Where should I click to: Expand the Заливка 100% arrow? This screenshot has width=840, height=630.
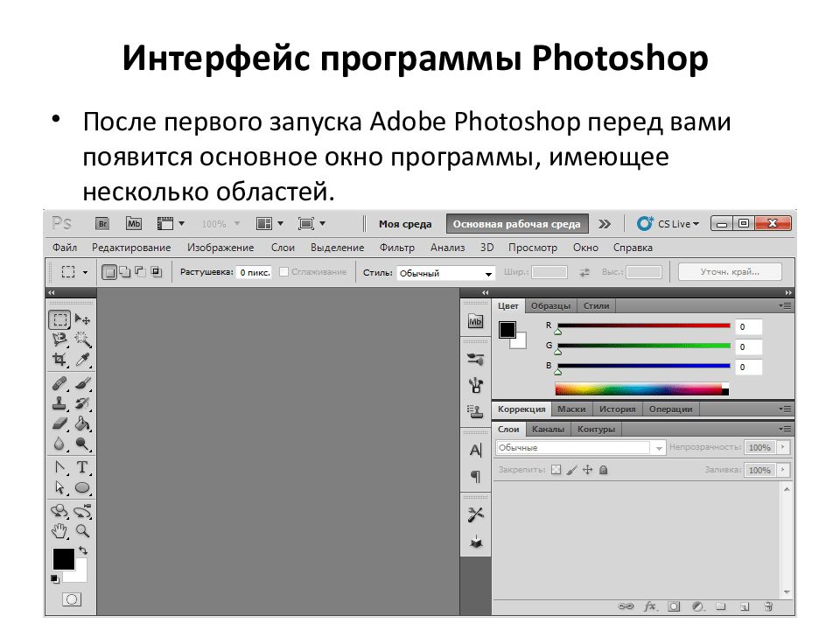[783, 470]
